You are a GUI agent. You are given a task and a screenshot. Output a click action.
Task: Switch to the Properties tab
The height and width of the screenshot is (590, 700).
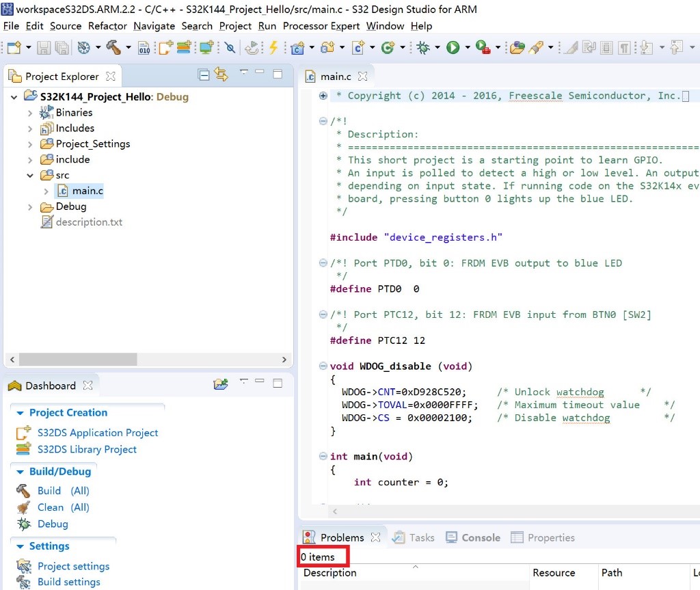click(x=543, y=537)
